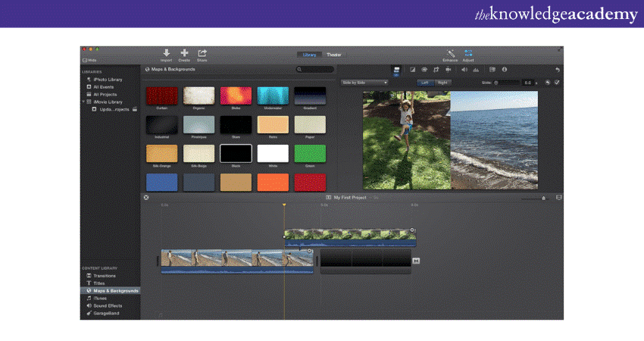Image resolution: width=644 pixels, height=341 pixels.
Task: Show clip information with the info icon
Action: (x=504, y=70)
